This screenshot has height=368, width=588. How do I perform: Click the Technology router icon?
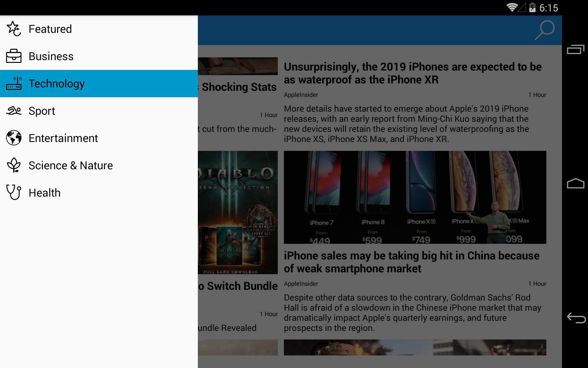click(14, 83)
